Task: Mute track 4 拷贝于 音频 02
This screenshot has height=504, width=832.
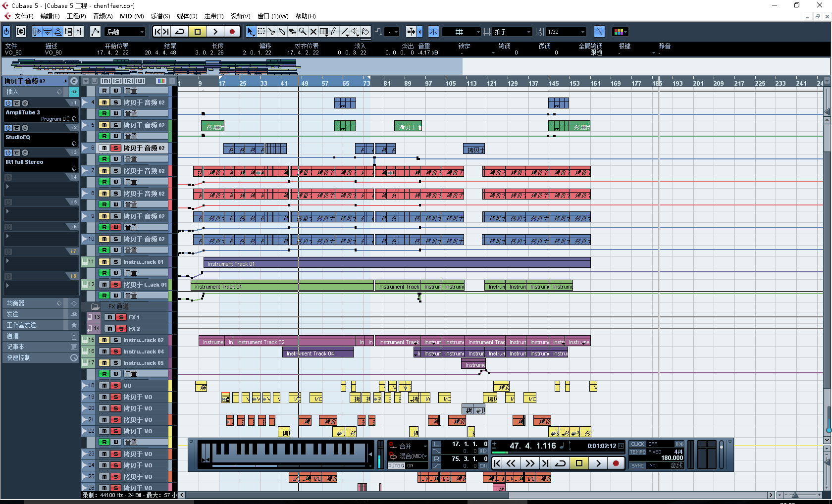Action: (104, 102)
